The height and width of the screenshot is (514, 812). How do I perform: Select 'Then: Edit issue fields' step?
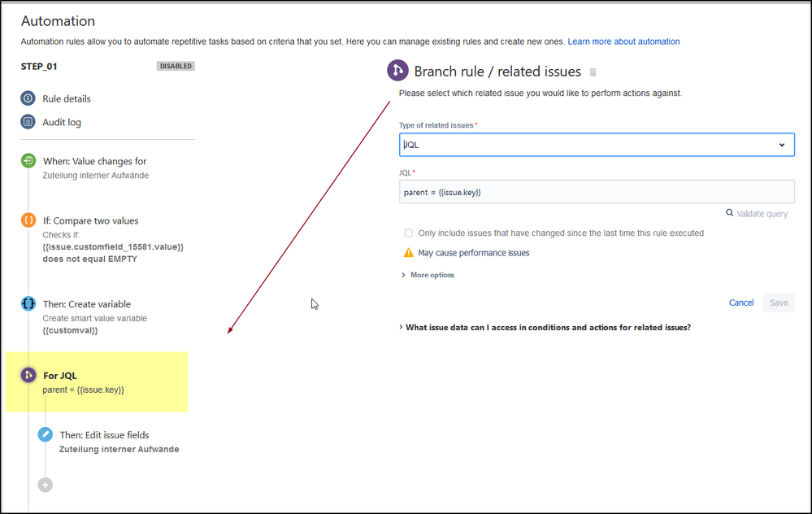tap(104, 435)
